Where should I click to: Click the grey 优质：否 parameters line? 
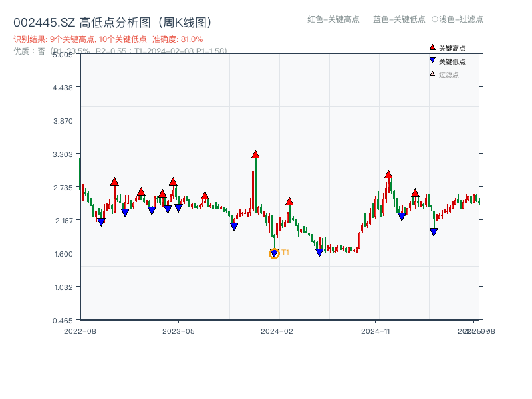coord(120,51)
